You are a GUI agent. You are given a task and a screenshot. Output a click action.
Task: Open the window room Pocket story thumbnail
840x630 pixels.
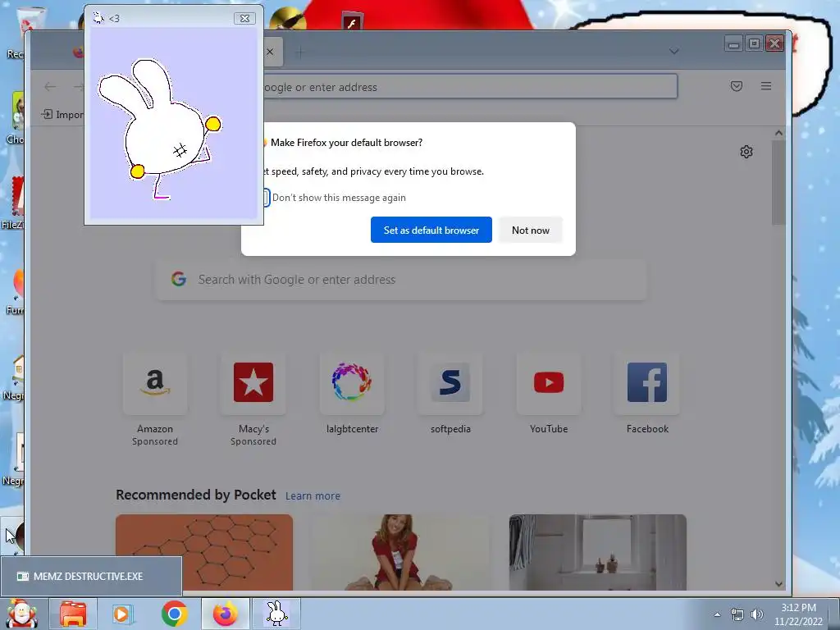(598, 552)
